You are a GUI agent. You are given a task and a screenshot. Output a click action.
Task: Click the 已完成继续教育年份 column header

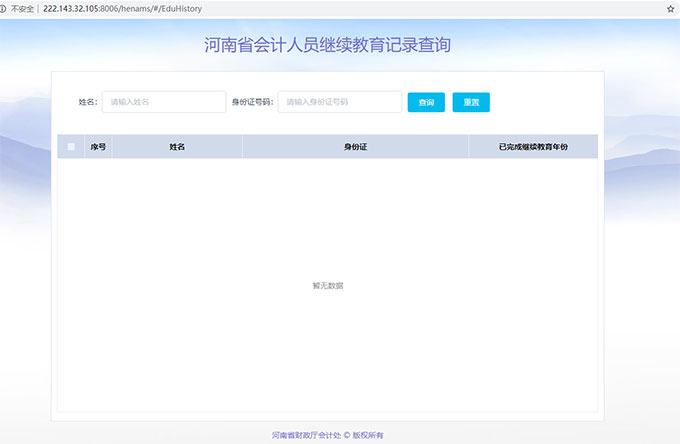coord(533,147)
